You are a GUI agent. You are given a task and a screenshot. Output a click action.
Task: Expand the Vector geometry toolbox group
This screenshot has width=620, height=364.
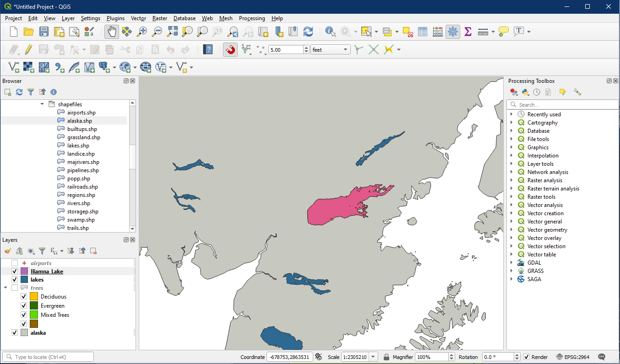pyautogui.click(x=511, y=230)
